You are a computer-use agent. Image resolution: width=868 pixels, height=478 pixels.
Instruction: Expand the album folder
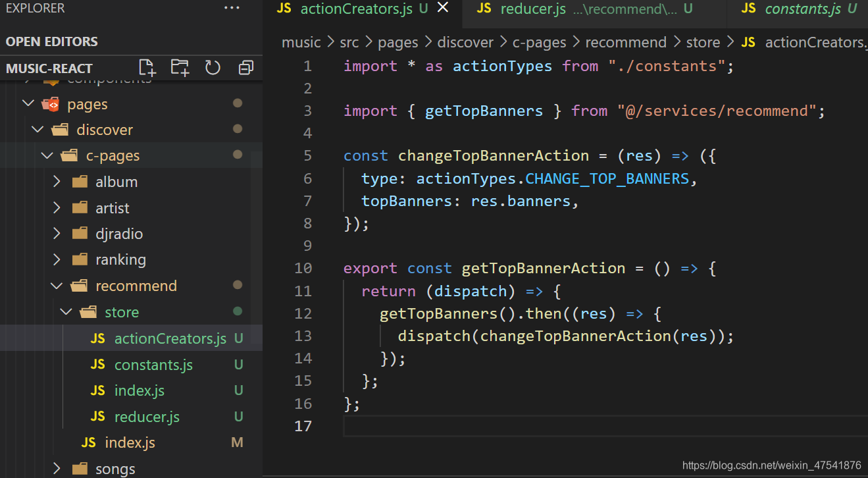[57, 181]
